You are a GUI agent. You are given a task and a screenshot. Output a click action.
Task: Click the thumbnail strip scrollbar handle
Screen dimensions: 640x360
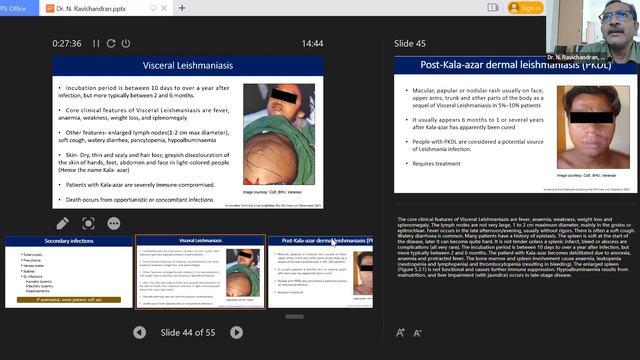294,316
